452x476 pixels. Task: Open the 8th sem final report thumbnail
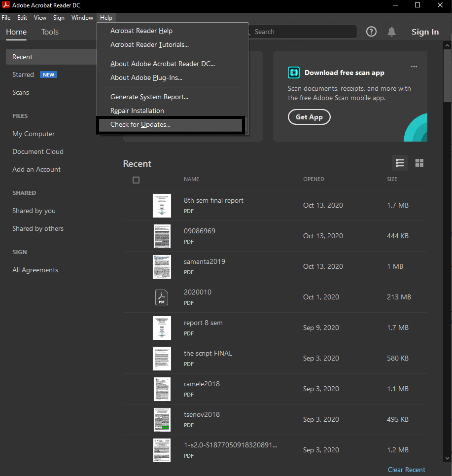[x=162, y=206]
